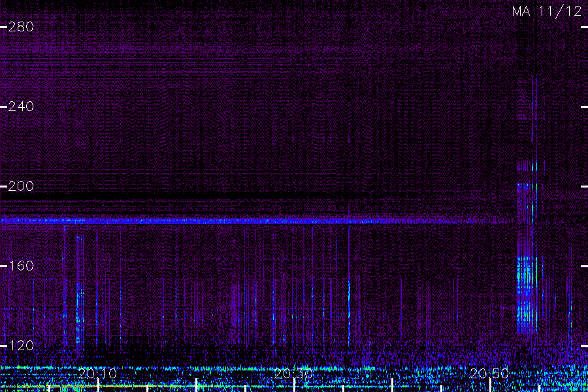Click the 20:30 time label
The image size is (588, 392).
293,374
